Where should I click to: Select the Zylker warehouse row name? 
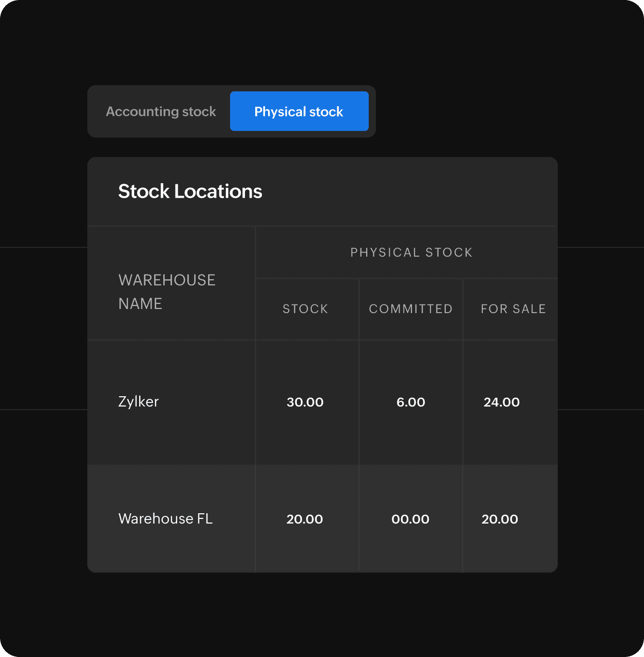[x=138, y=401]
